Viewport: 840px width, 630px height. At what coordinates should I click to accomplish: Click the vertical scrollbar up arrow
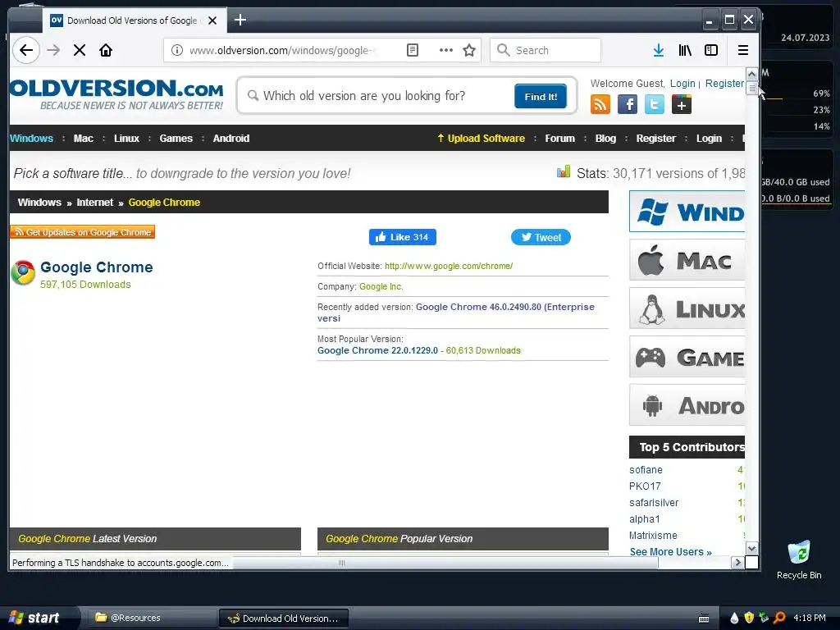click(x=751, y=74)
